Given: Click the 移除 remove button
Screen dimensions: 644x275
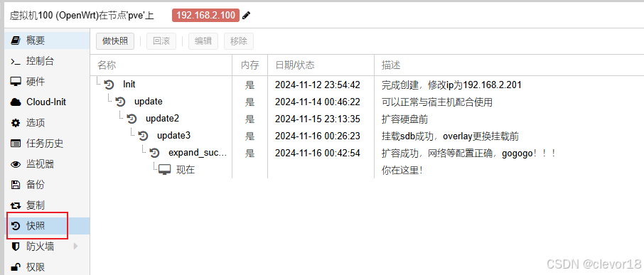Looking at the screenshot, I should pyautogui.click(x=239, y=41).
